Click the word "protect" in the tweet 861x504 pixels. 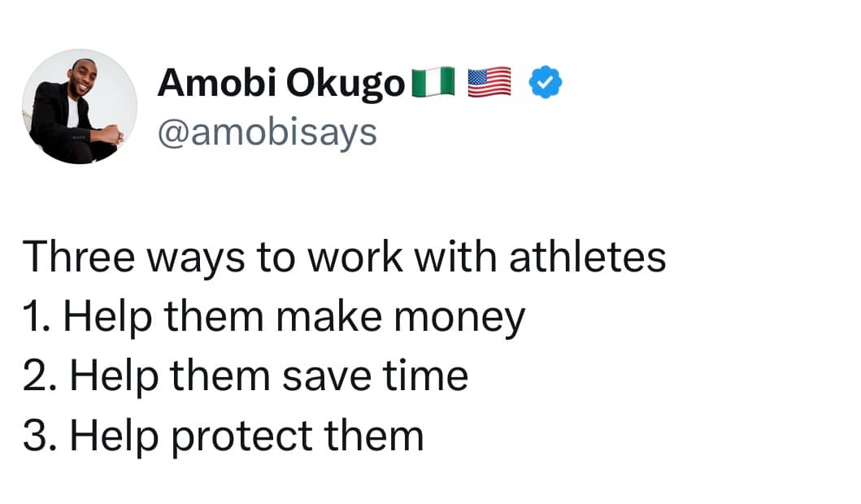coord(242,439)
